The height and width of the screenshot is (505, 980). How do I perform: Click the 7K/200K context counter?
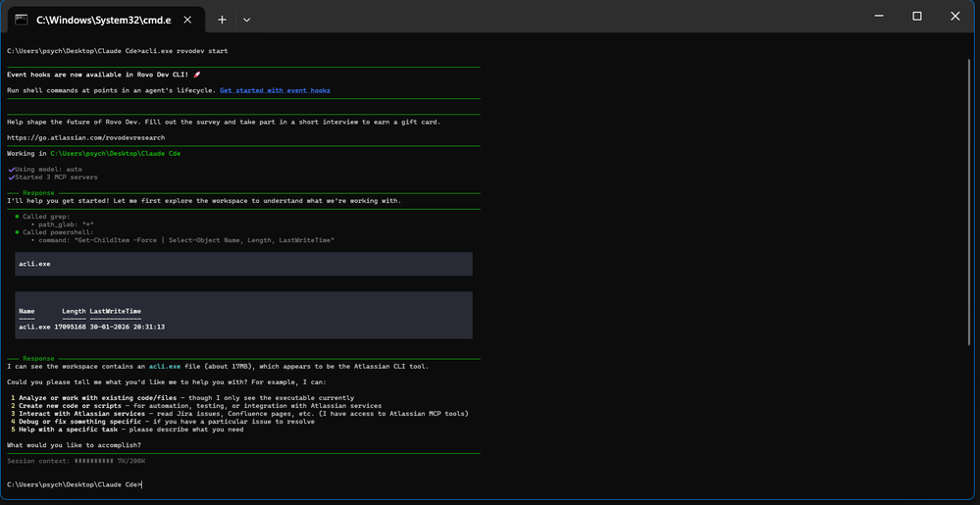click(131, 461)
